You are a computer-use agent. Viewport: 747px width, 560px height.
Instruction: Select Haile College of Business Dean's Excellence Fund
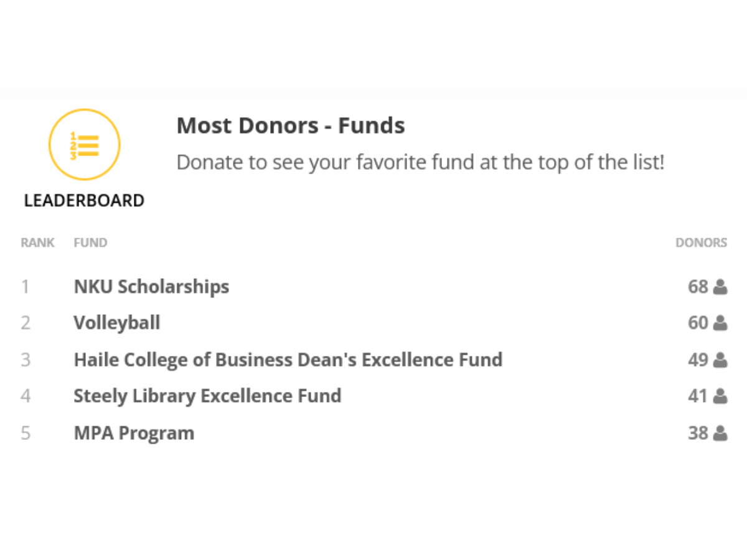pyautogui.click(x=288, y=360)
